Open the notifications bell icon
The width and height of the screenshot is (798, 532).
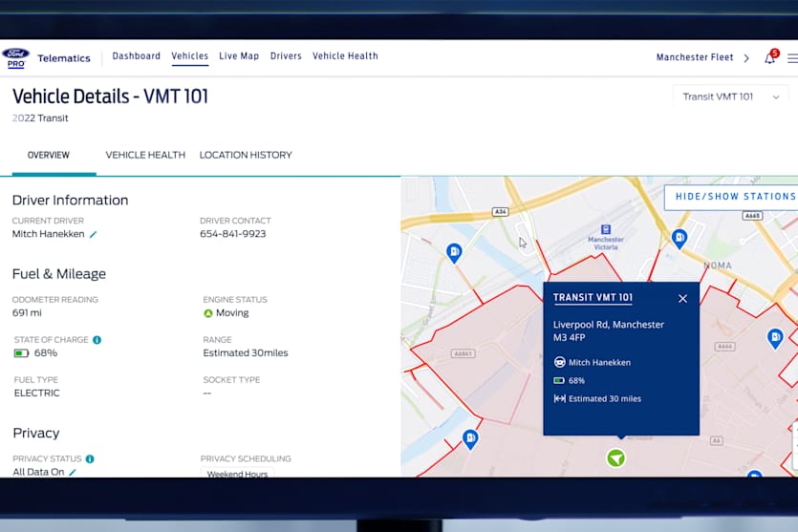pos(769,58)
